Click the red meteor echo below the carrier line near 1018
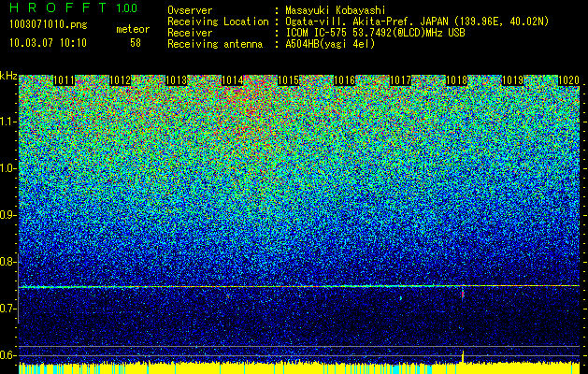 463,294
